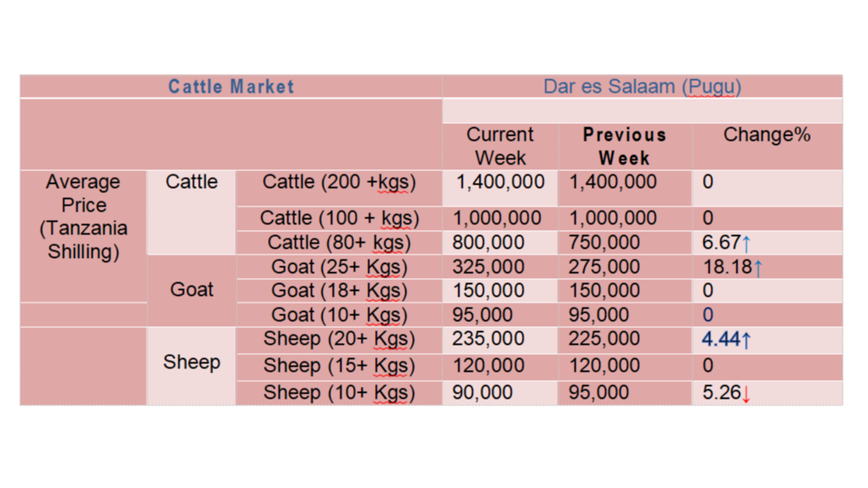Click the blue 0 in Goat (10+ Kgs) row
This screenshot has width=868, height=488.
pos(708,315)
